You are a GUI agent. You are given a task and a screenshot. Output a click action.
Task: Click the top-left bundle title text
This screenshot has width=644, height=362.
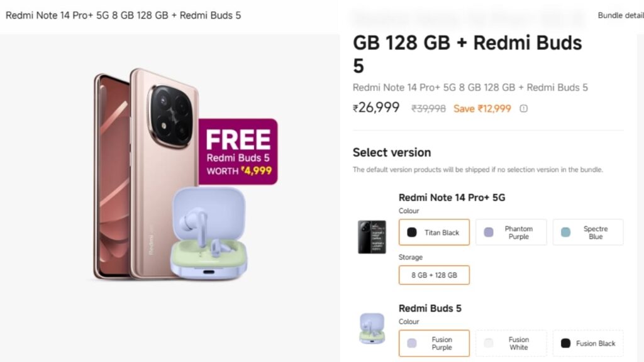pos(123,15)
